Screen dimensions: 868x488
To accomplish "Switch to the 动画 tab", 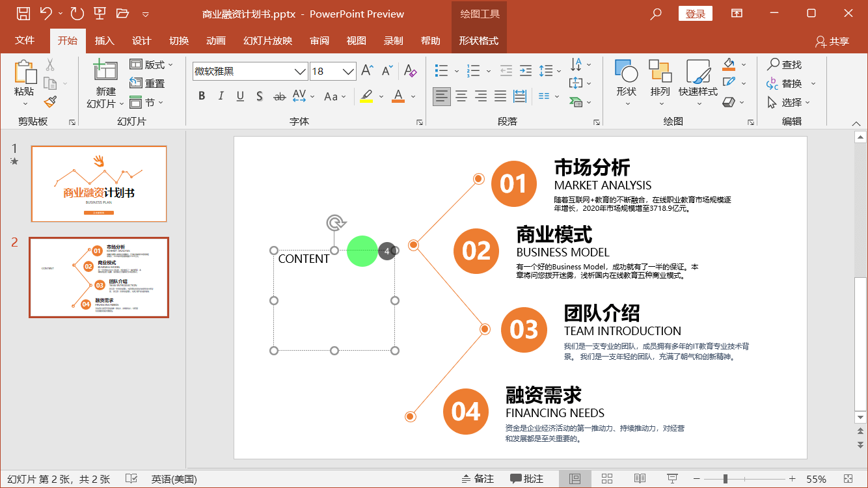I will click(215, 40).
